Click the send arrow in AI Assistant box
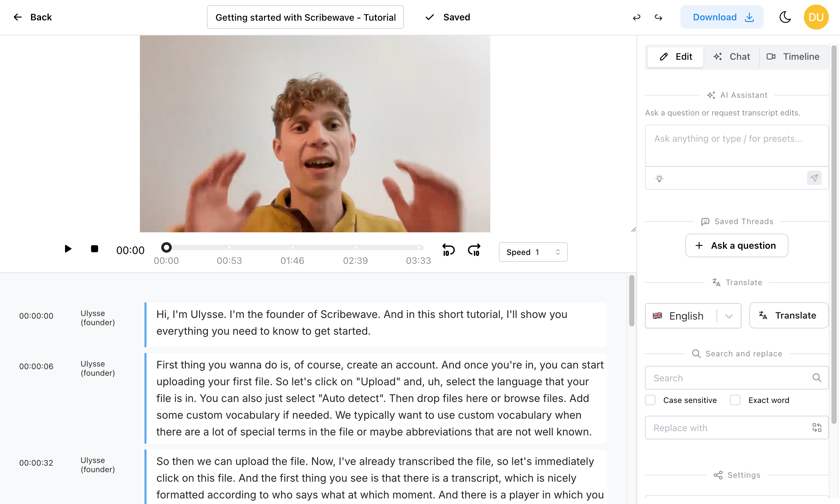 [814, 178]
